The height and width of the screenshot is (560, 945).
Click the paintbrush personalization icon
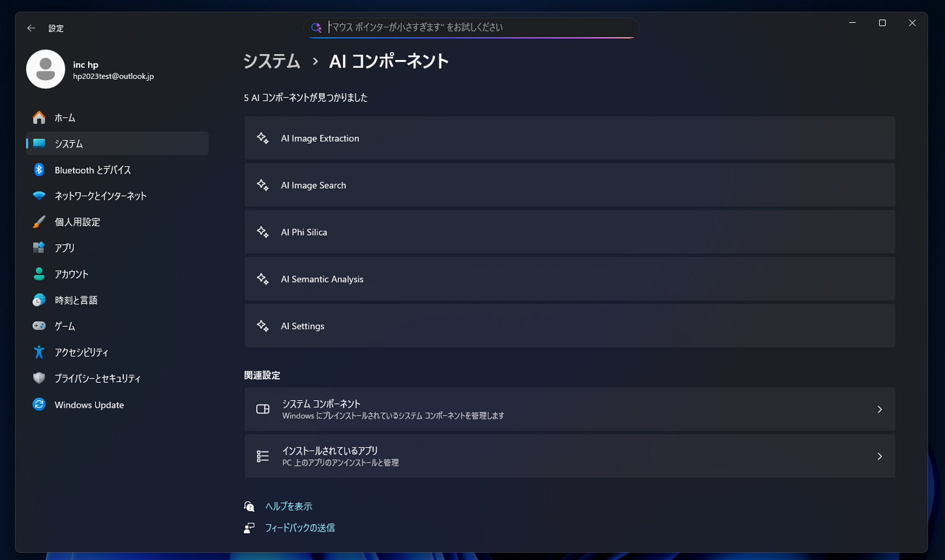pyautogui.click(x=39, y=222)
